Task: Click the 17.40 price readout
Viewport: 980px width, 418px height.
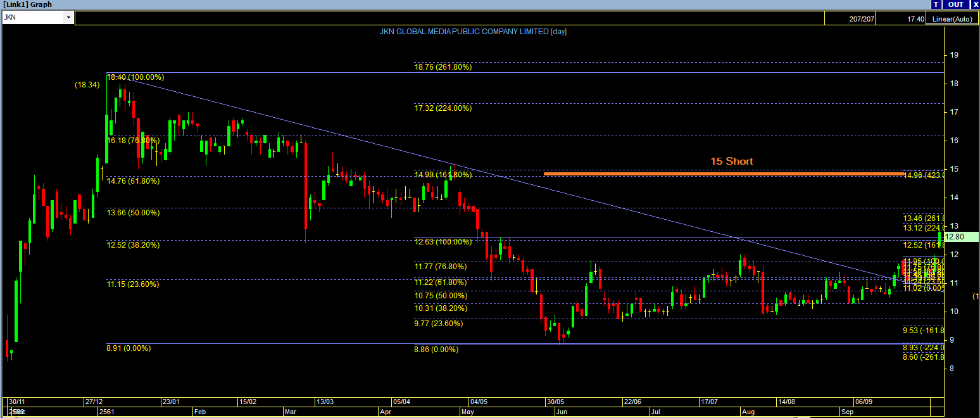Action: tap(915, 19)
